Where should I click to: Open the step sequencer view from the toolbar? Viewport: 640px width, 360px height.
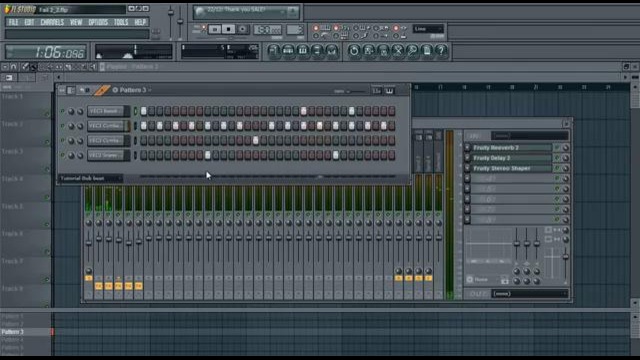pyautogui.click(x=288, y=51)
